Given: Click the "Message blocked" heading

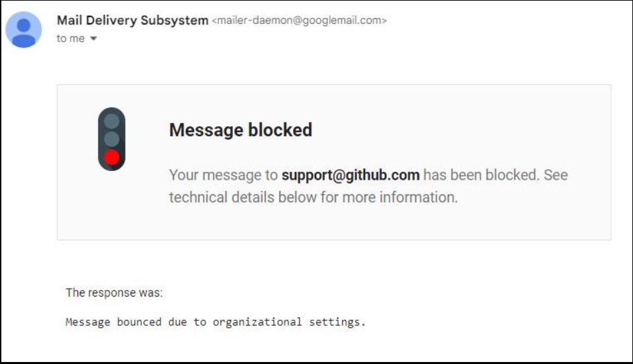Looking at the screenshot, I should (241, 130).
